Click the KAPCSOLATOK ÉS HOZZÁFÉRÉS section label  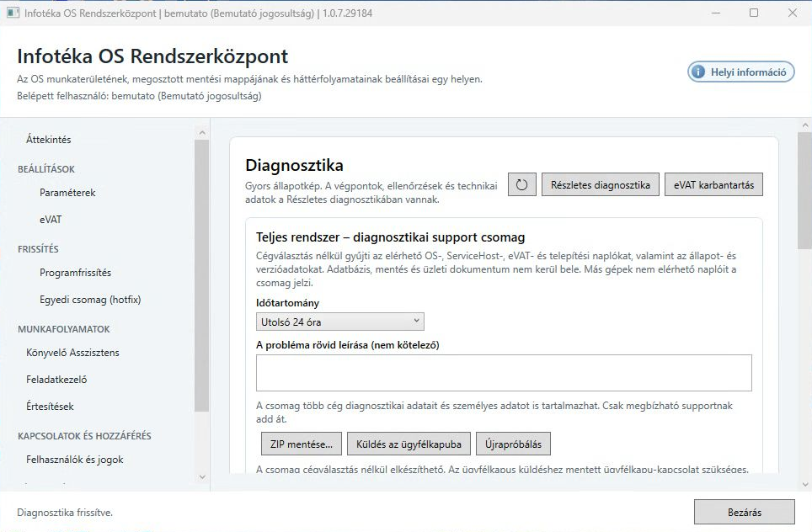(84, 436)
